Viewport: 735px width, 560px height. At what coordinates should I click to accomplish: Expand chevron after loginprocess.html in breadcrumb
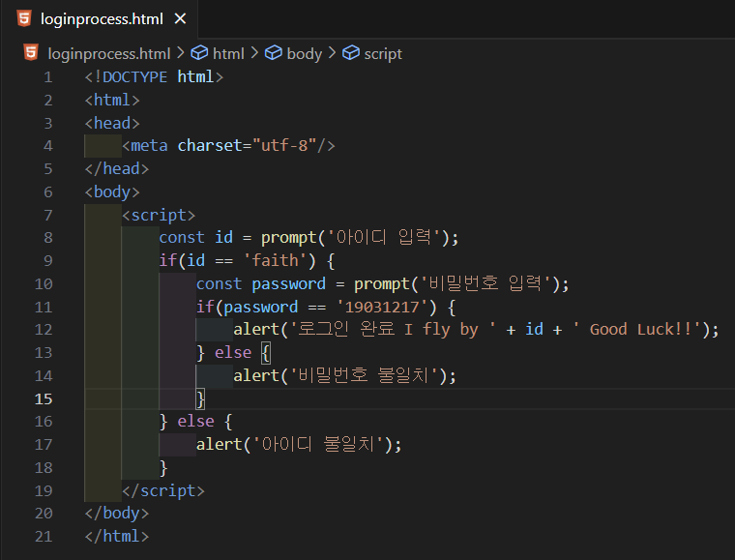point(181,52)
